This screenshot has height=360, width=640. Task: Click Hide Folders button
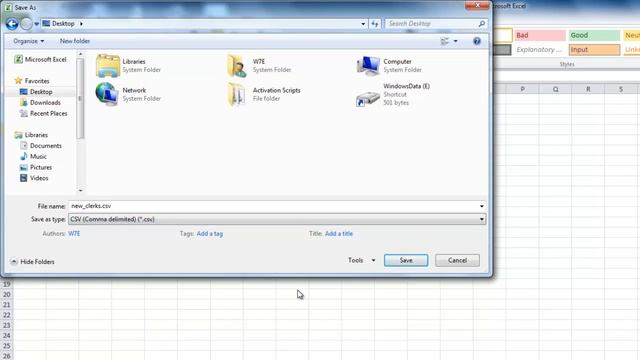33,262
